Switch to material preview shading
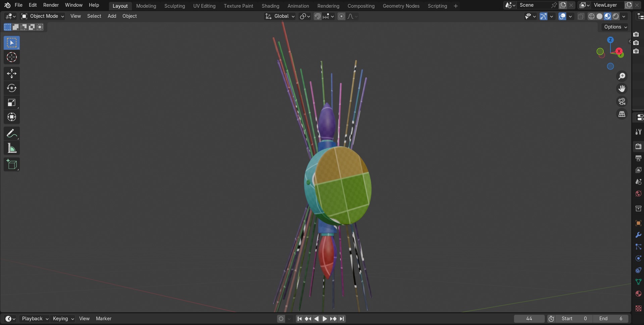The image size is (644, 325). pos(608,16)
